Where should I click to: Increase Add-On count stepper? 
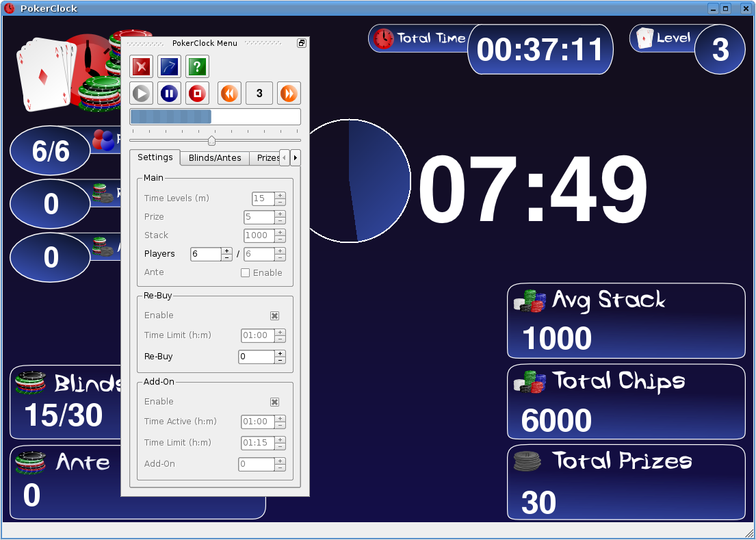tap(280, 461)
